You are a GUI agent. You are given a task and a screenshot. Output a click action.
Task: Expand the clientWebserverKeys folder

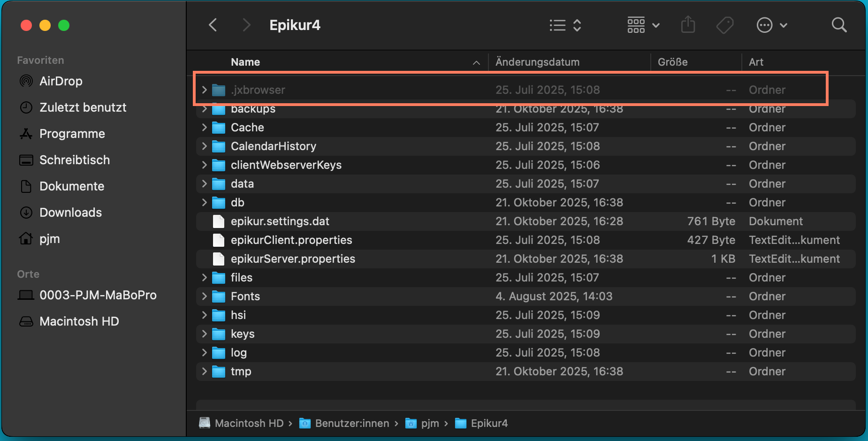[x=204, y=165]
